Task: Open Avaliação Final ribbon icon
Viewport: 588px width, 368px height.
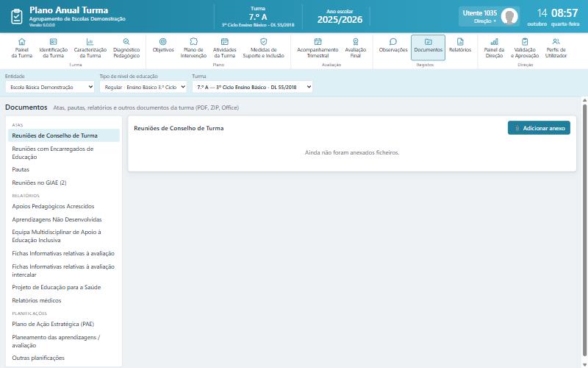Action: tap(356, 42)
